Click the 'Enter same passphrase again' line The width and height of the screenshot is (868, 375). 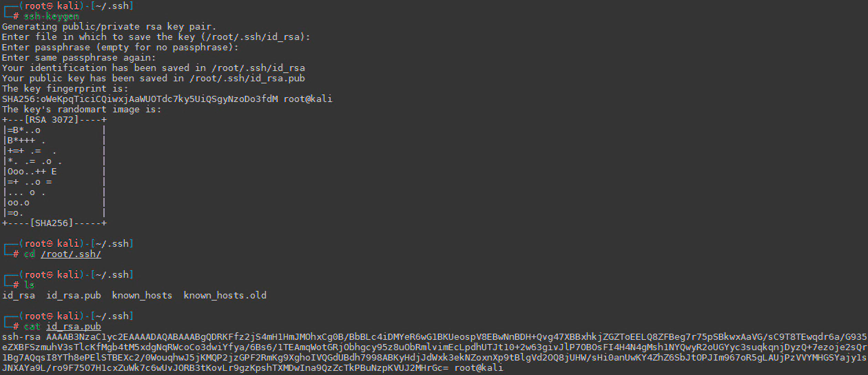pyautogui.click(x=79, y=58)
